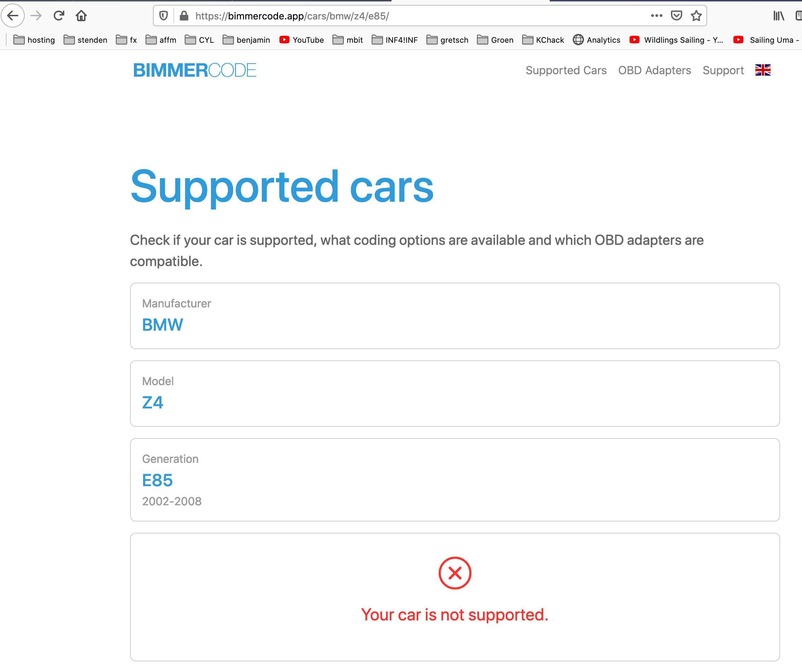802x672 pixels.
Task: Save page to Pocket
Action: click(676, 16)
